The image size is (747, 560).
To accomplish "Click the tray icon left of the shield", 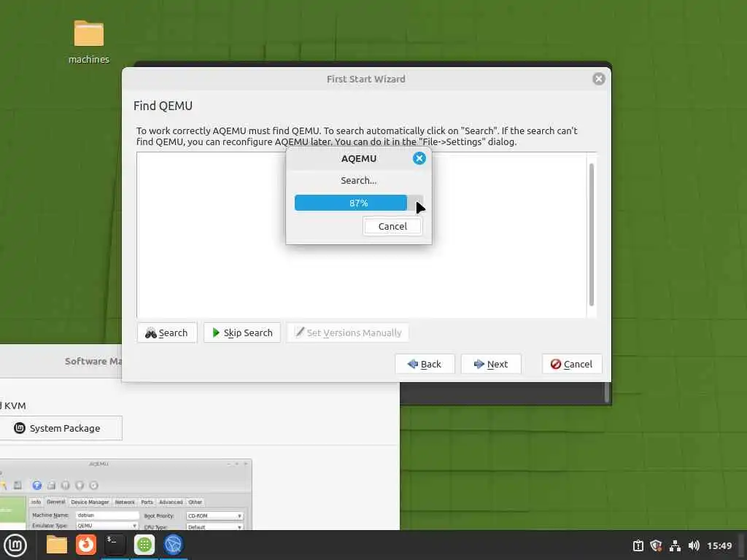I will pos(638,545).
